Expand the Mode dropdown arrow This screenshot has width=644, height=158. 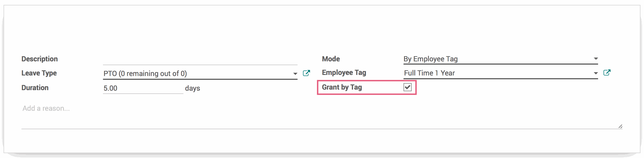[596, 59]
